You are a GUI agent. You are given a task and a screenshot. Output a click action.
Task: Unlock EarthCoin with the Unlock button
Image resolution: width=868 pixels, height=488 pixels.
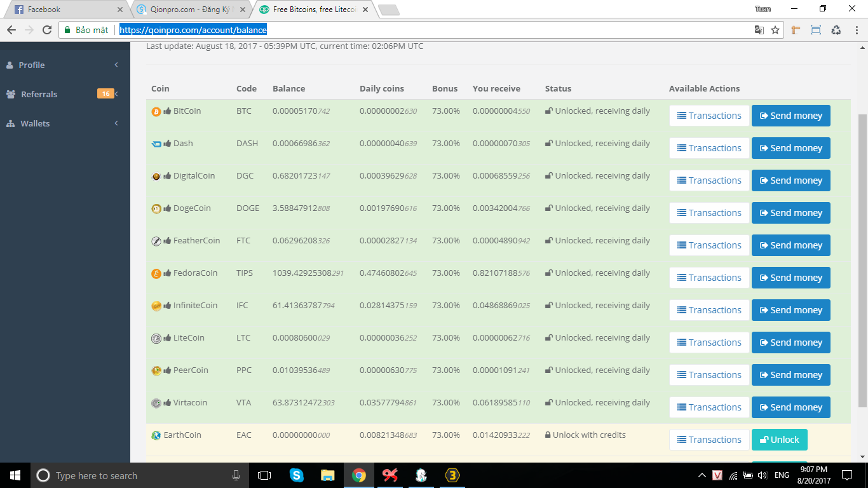(x=779, y=440)
